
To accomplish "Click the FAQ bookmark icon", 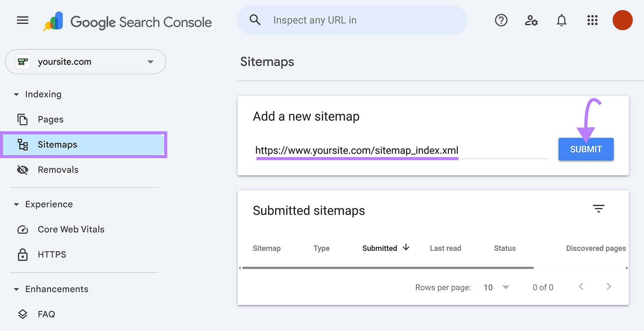I will pyautogui.click(x=23, y=314).
